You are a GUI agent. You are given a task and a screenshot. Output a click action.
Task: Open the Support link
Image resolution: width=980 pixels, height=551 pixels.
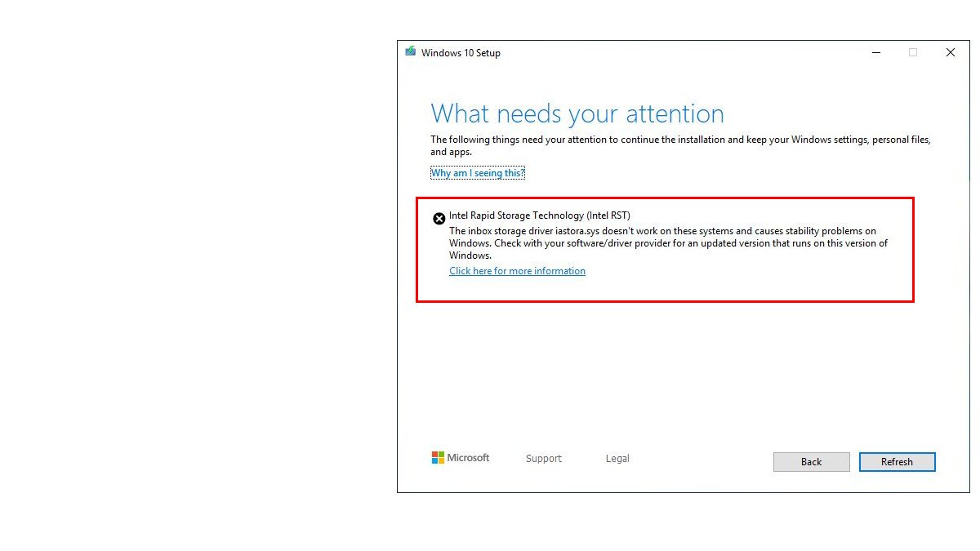544,459
